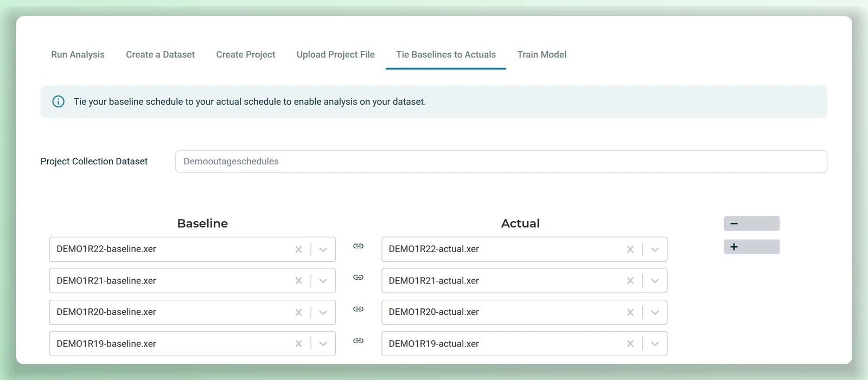This screenshot has height=380, width=868.
Task: Add a row with the plus button
Action: tap(751, 247)
